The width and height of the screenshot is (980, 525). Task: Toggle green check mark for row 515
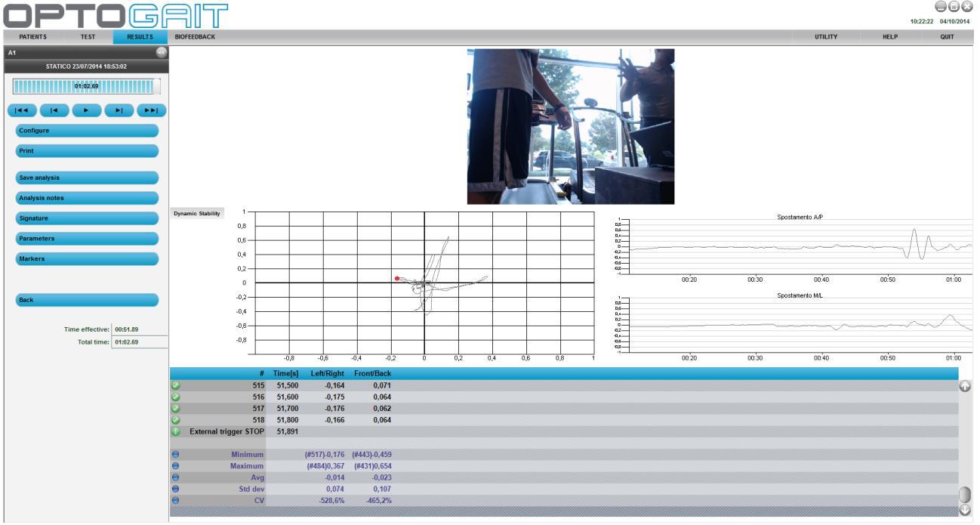tap(176, 385)
